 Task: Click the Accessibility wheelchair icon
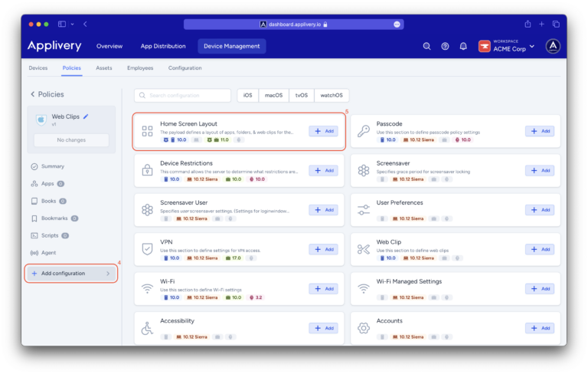pyautogui.click(x=147, y=328)
